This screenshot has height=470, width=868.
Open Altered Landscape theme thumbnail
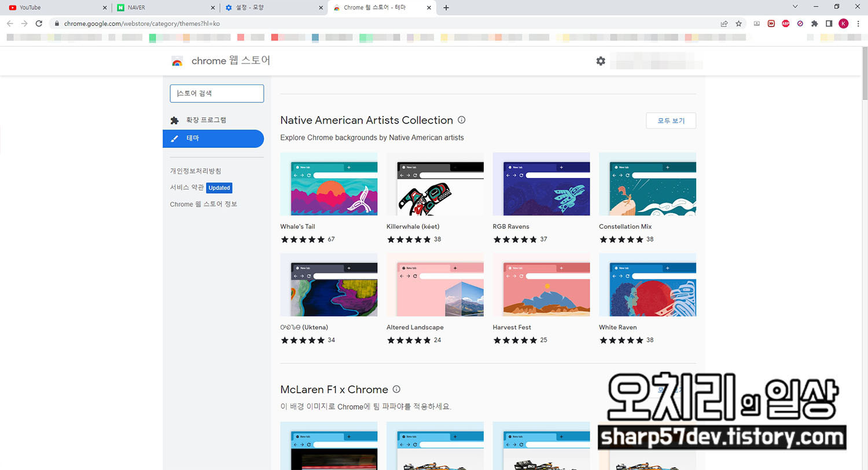point(435,284)
